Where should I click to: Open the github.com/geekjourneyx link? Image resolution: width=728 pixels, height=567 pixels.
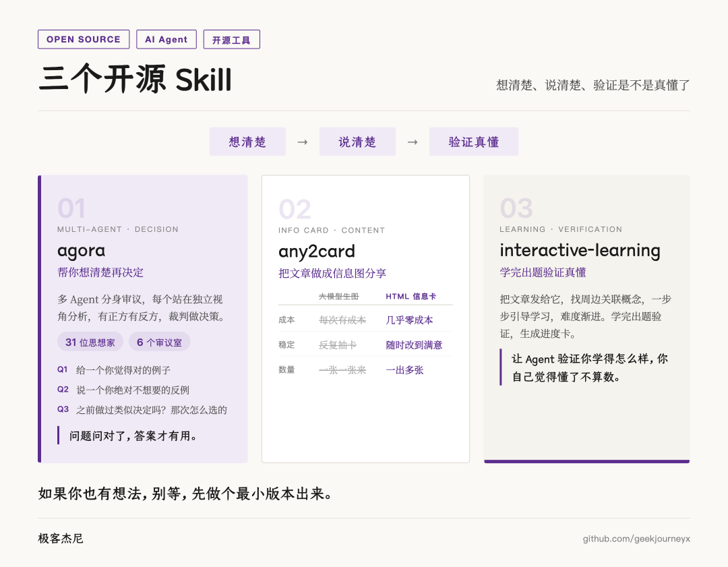[x=636, y=539]
